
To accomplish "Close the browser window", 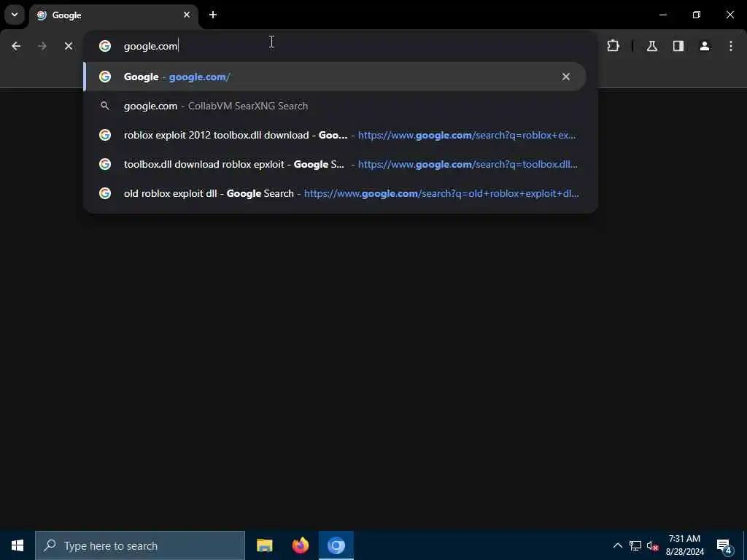I will click(729, 15).
